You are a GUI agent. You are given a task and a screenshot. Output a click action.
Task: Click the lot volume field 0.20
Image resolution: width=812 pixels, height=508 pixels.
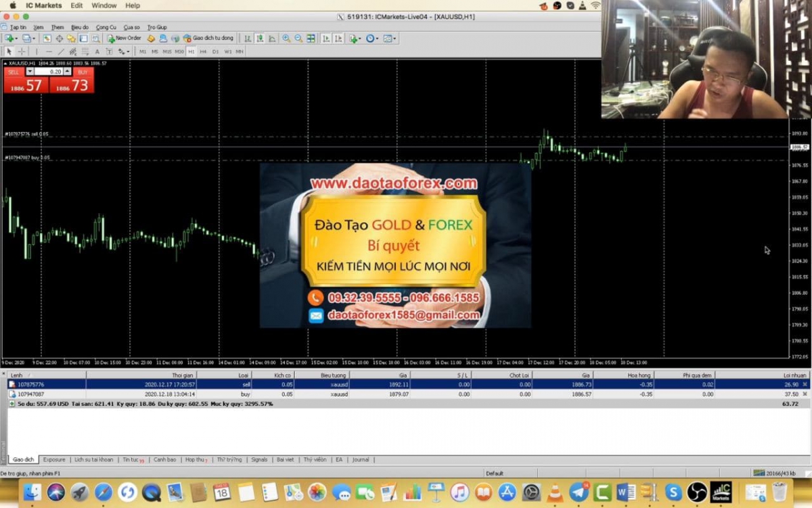tap(49, 72)
